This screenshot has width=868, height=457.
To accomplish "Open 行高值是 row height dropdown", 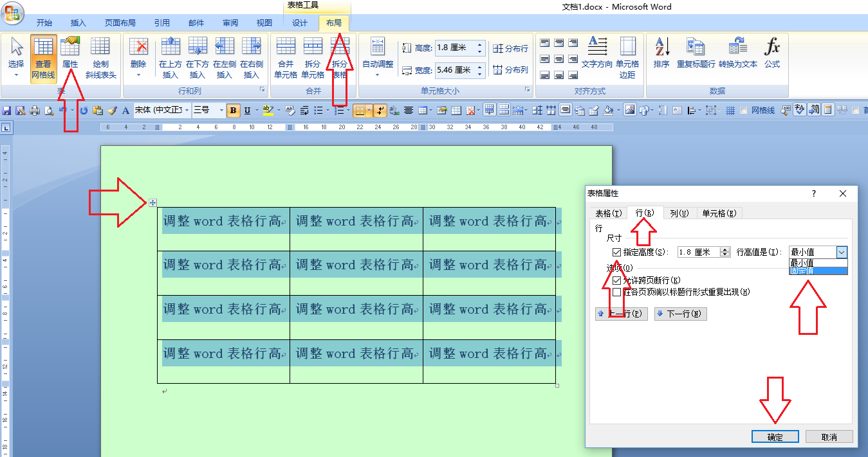I will 842,252.
